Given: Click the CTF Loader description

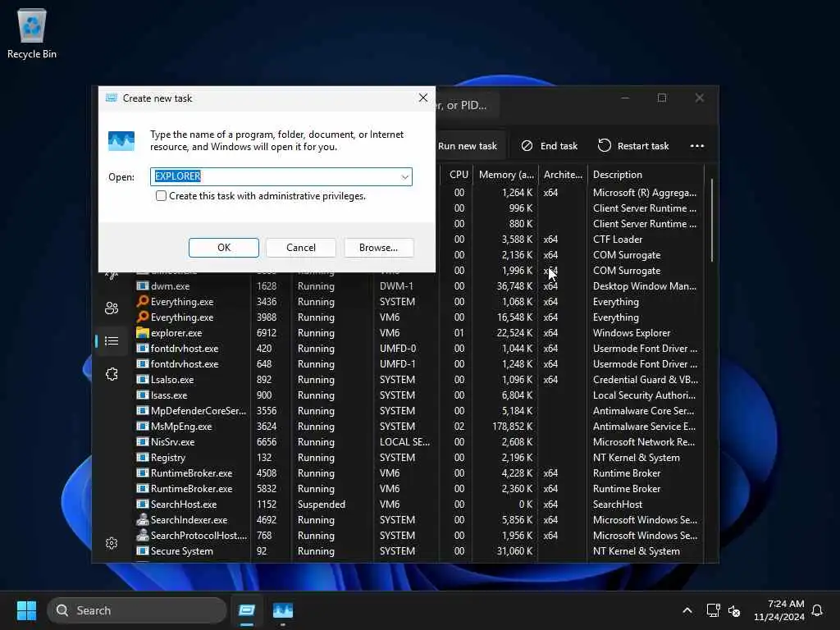Looking at the screenshot, I should [x=617, y=240].
